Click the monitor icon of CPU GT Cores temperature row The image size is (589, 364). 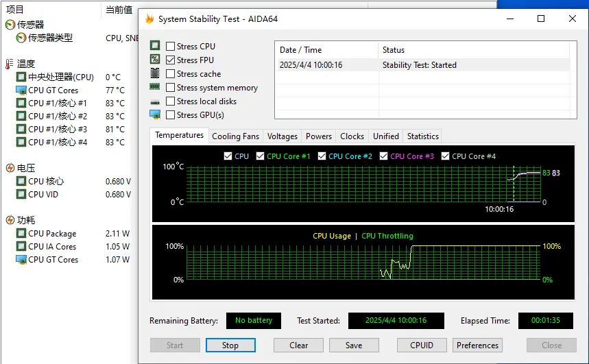[21, 90]
